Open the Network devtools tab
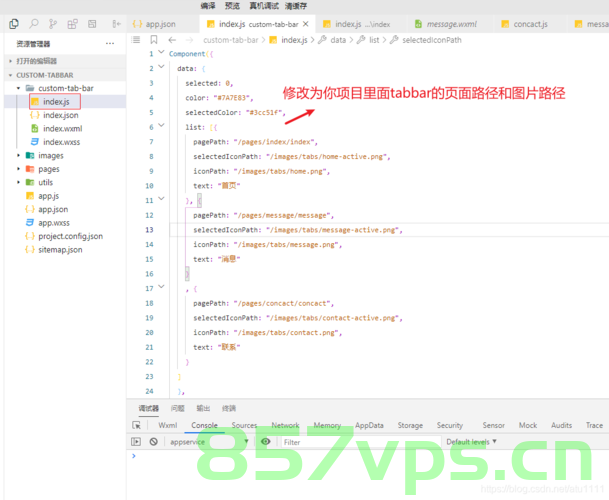The height and width of the screenshot is (500, 609). (285, 425)
